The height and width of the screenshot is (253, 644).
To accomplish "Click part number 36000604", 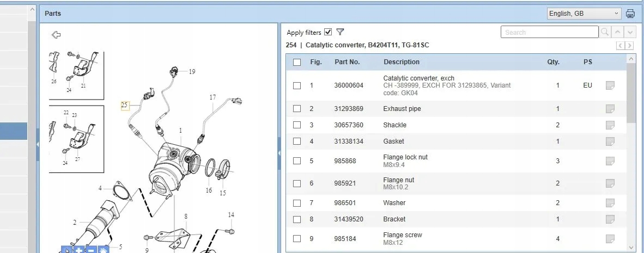I will 349,85.
